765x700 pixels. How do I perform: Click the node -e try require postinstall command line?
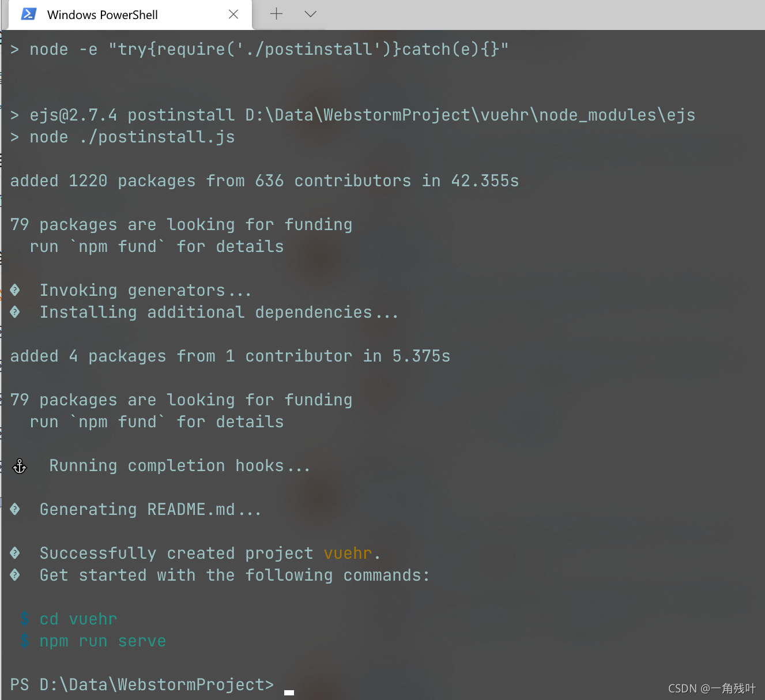click(x=259, y=50)
